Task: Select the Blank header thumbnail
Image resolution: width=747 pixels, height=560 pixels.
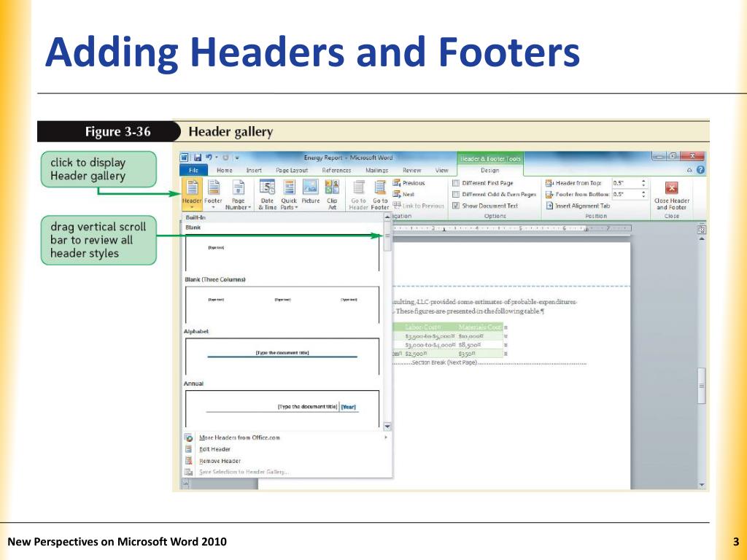Action: tap(282, 252)
